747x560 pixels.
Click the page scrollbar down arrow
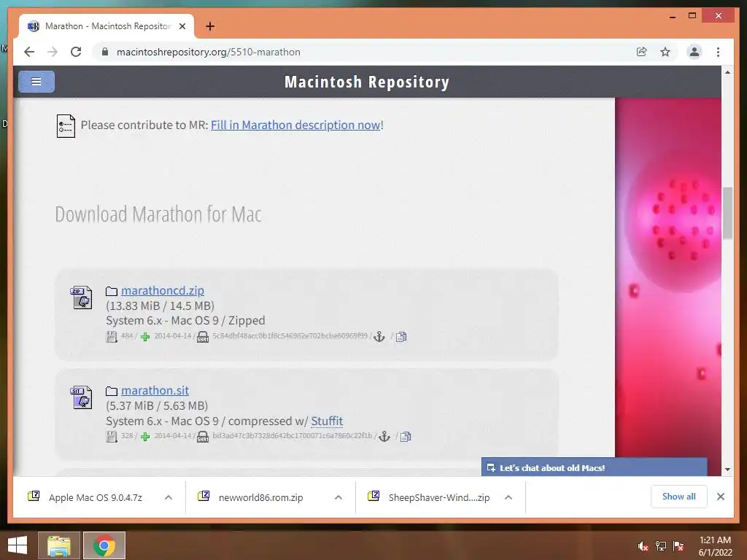(727, 470)
